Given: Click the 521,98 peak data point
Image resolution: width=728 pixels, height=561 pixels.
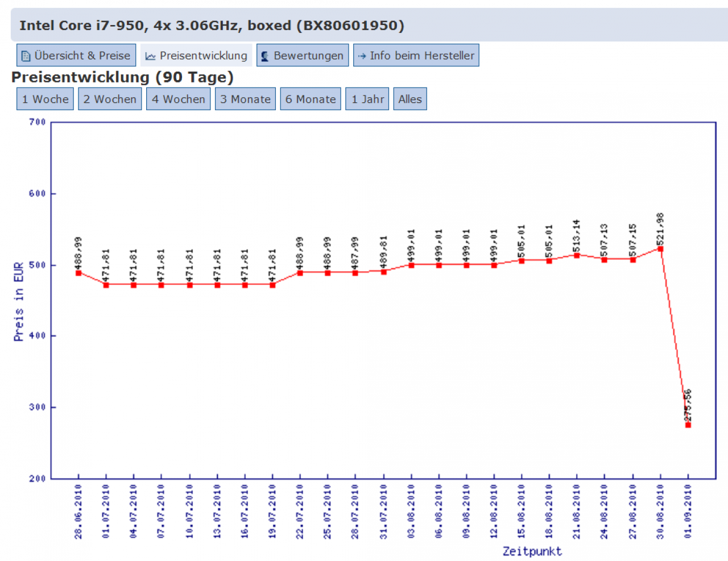Looking at the screenshot, I should click(660, 249).
